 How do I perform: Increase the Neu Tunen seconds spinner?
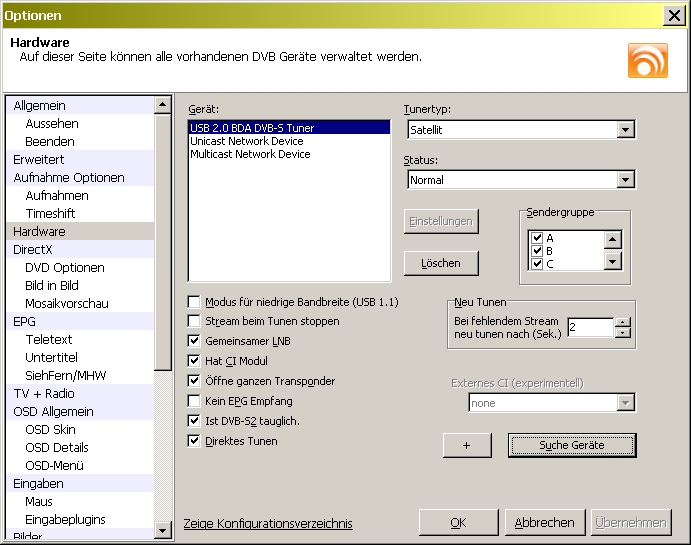[x=622, y=322]
